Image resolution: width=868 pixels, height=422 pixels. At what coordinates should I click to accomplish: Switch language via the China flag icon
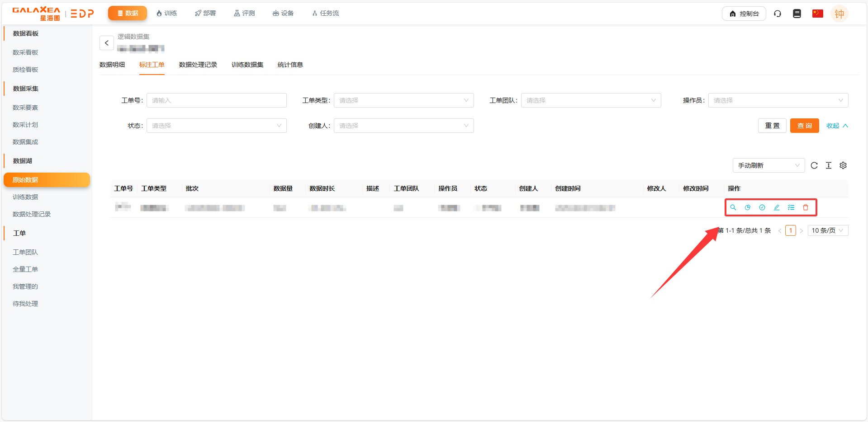(817, 14)
